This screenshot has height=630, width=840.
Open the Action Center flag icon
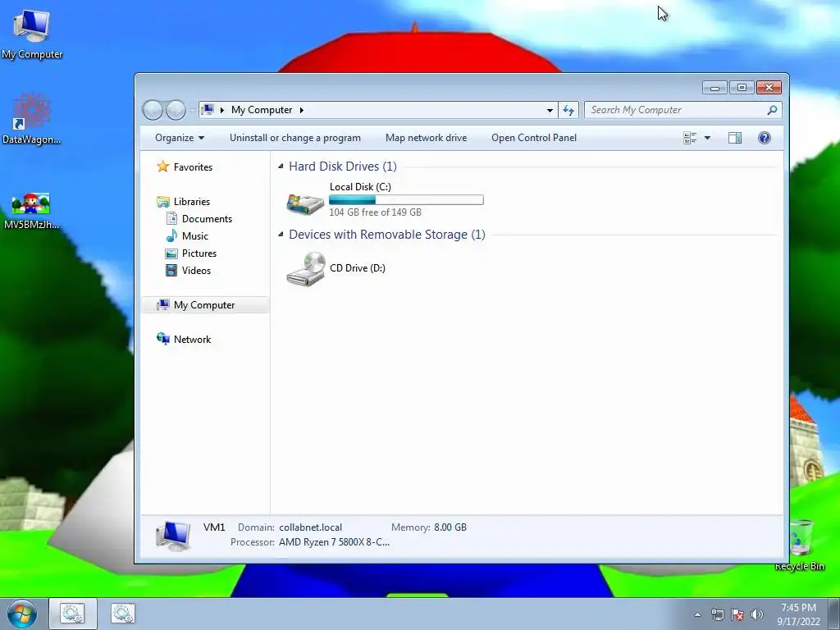(737, 614)
